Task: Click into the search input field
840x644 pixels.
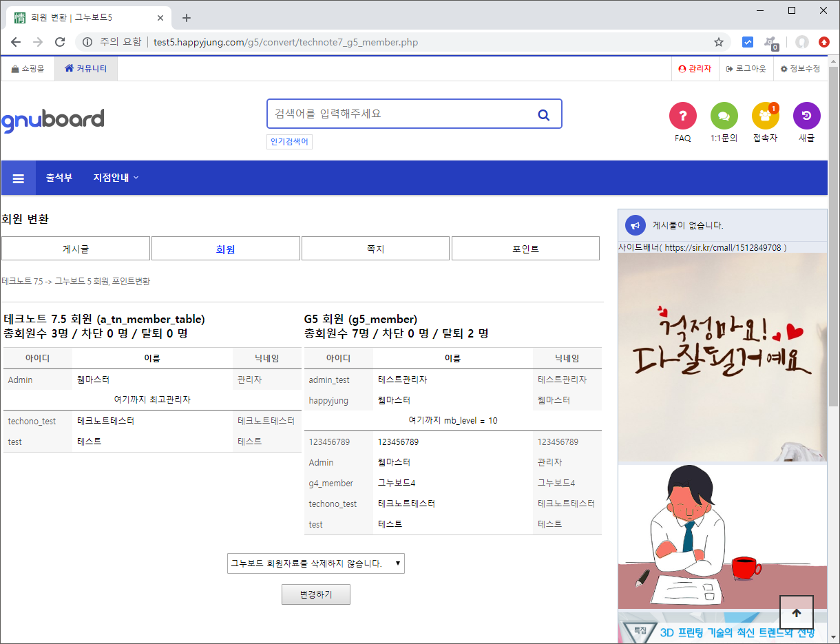Action: click(x=399, y=114)
